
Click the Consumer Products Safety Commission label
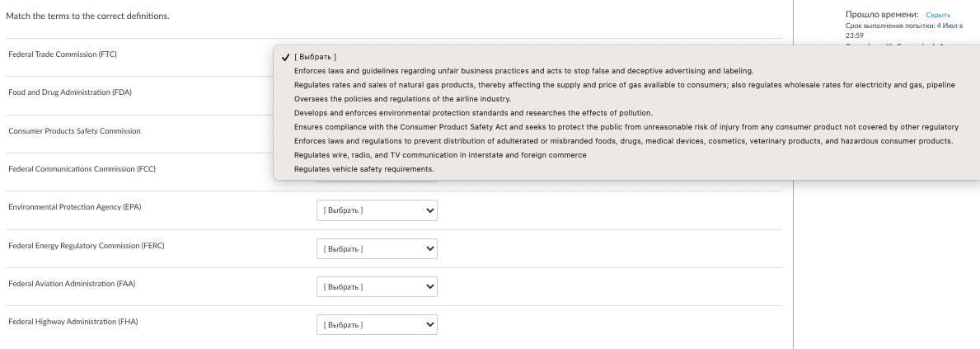(74, 131)
